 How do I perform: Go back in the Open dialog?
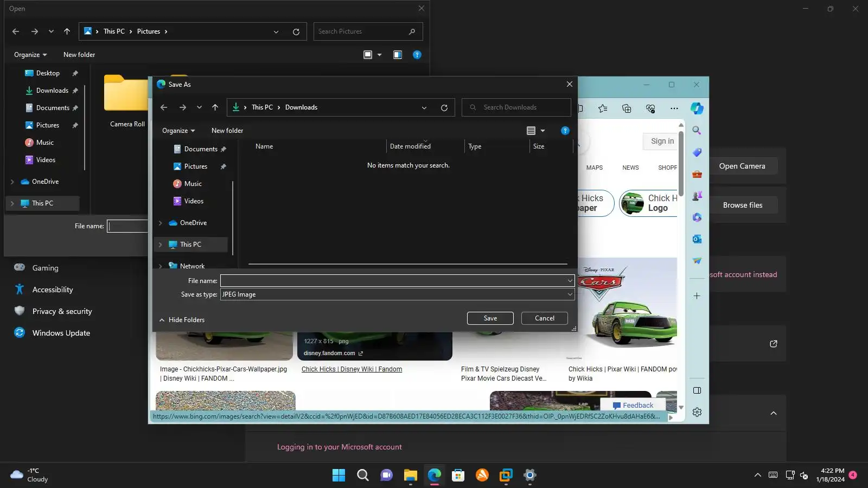(16, 31)
